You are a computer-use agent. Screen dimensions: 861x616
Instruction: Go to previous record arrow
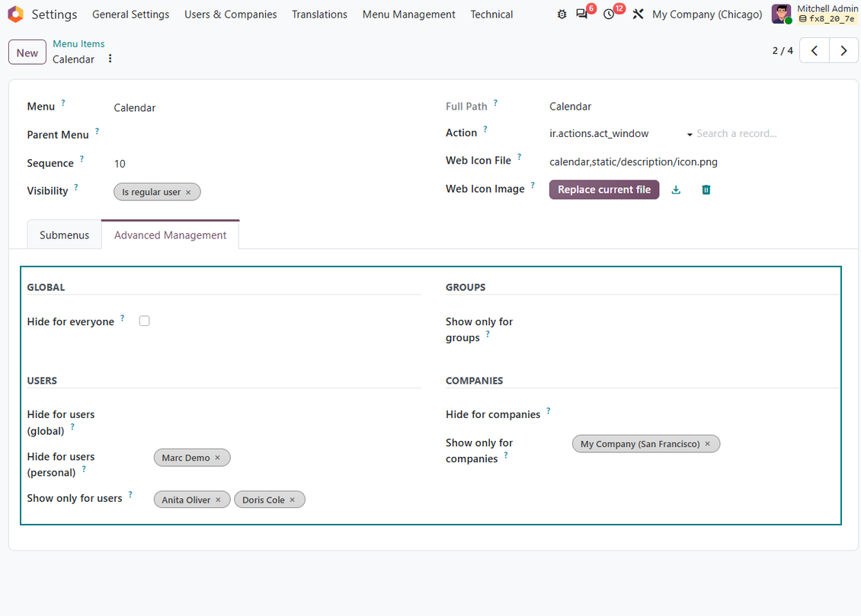[815, 50]
